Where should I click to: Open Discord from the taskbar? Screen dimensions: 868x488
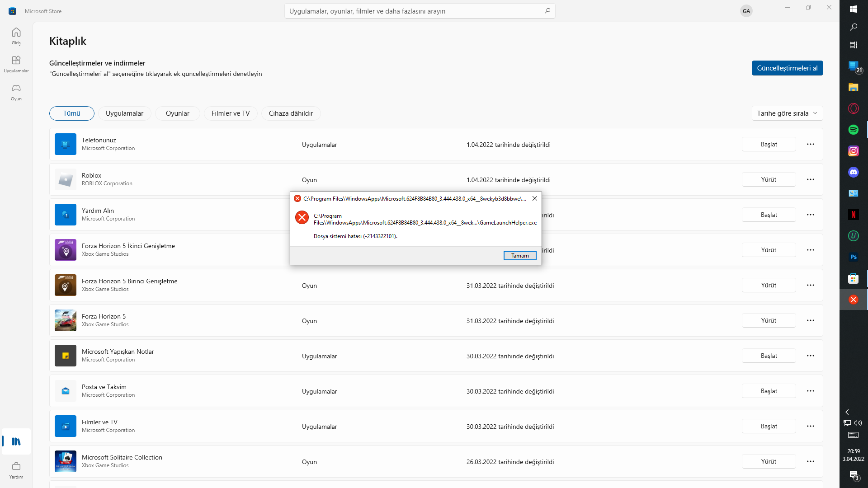click(x=854, y=172)
